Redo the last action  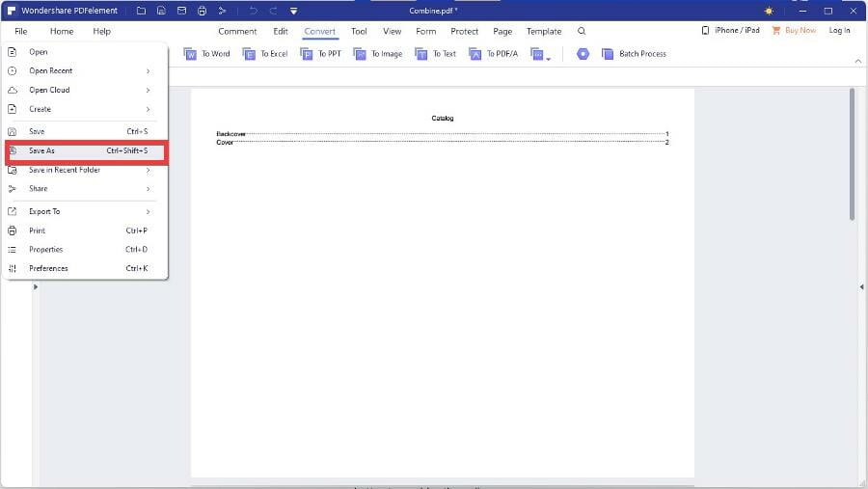coord(274,11)
